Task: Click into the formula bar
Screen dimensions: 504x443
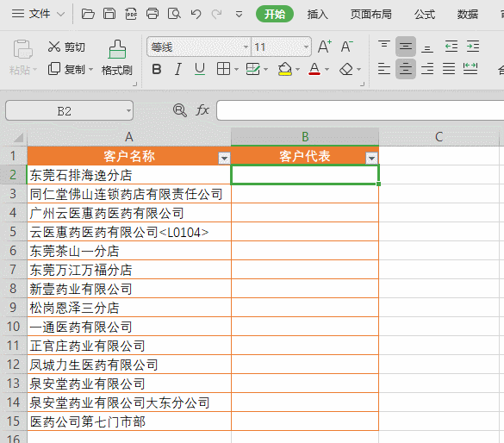Action: coord(360,110)
